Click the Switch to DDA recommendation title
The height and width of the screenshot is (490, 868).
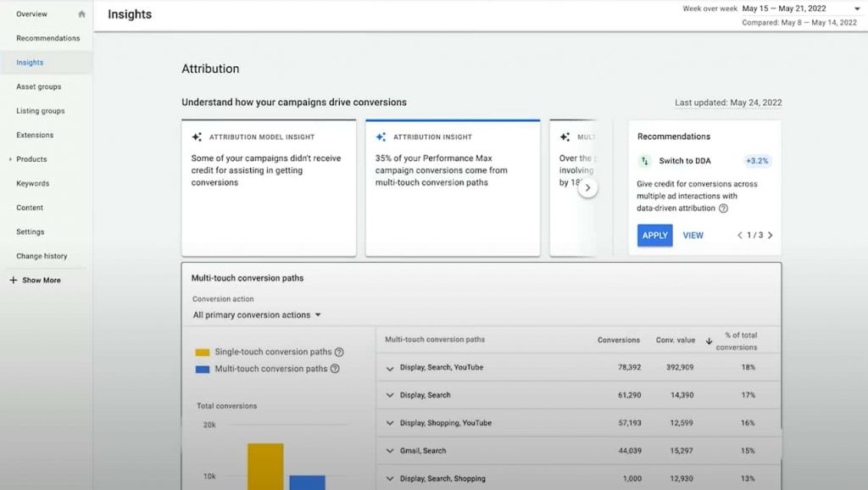(685, 161)
